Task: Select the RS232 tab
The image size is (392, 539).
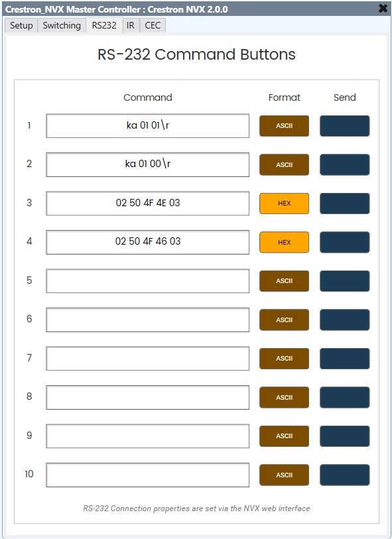Action: 102,25
